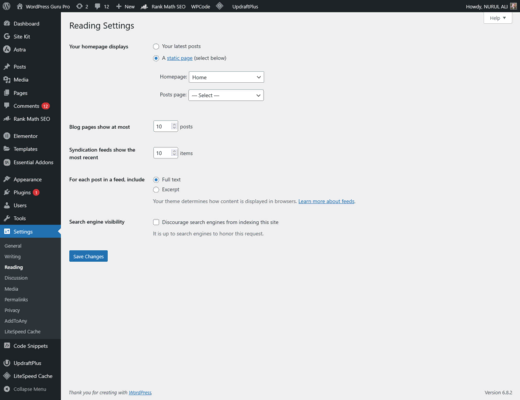This screenshot has height=400, width=520.
Task: Select the Full text feed option
Action: pyautogui.click(x=156, y=180)
